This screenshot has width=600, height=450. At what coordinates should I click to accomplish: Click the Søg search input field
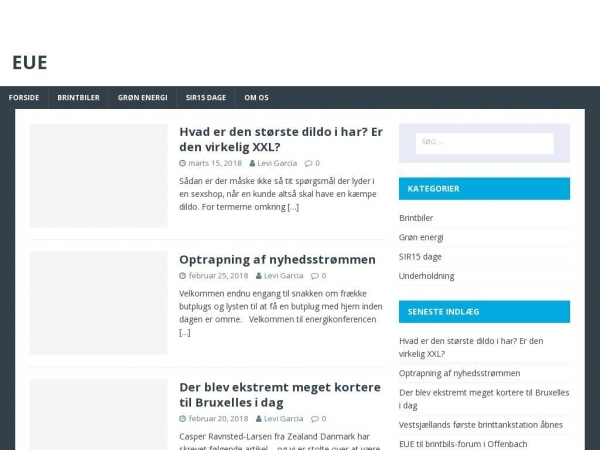484,143
